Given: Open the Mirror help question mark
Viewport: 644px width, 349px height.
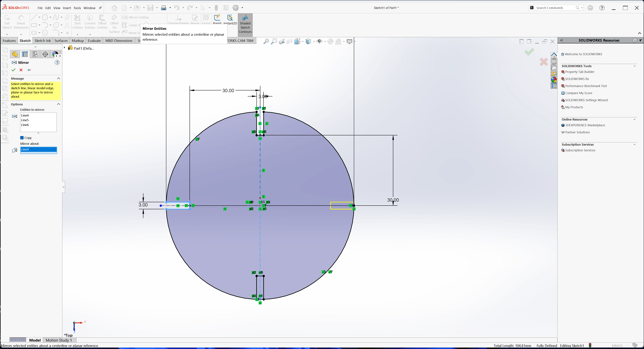Looking at the screenshot, I should pos(57,62).
